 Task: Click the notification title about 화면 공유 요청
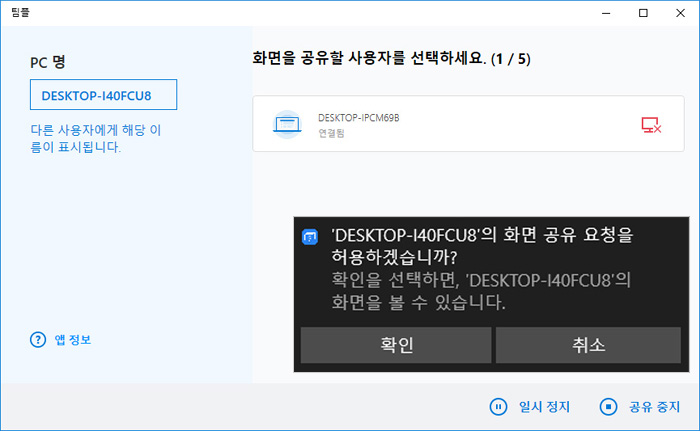click(x=482, y=246)
